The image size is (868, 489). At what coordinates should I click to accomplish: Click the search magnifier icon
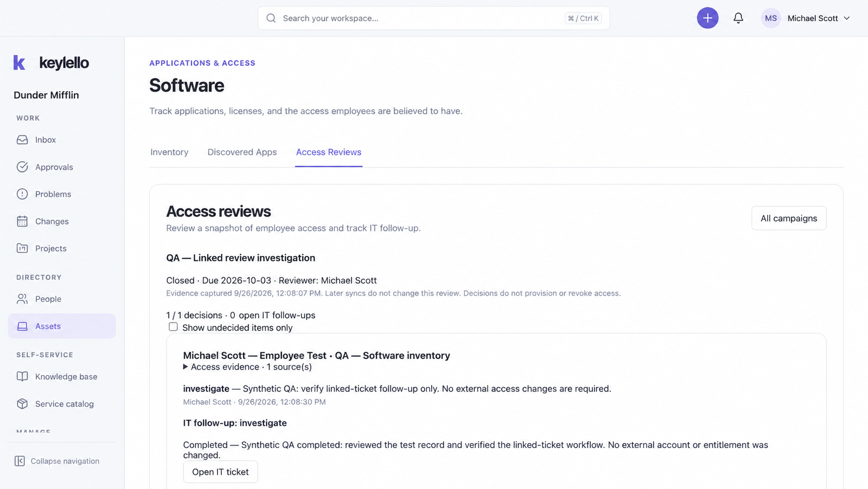271,18
